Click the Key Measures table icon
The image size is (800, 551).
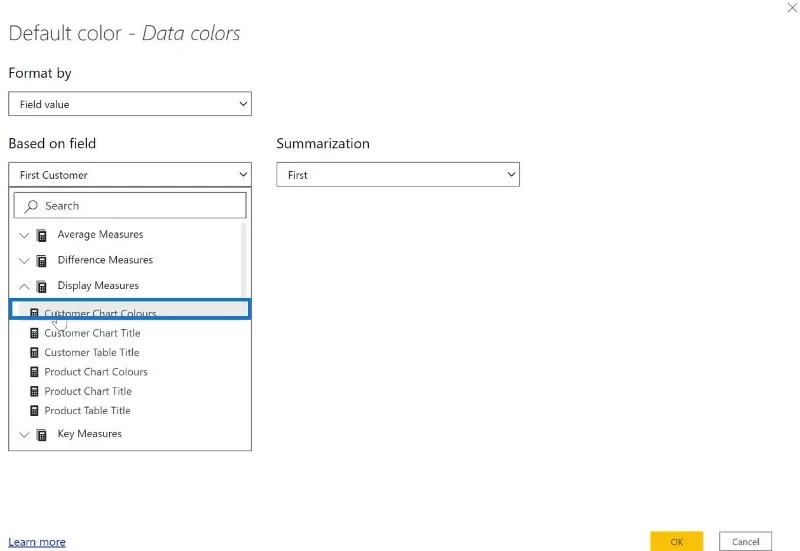pos(42,435)
